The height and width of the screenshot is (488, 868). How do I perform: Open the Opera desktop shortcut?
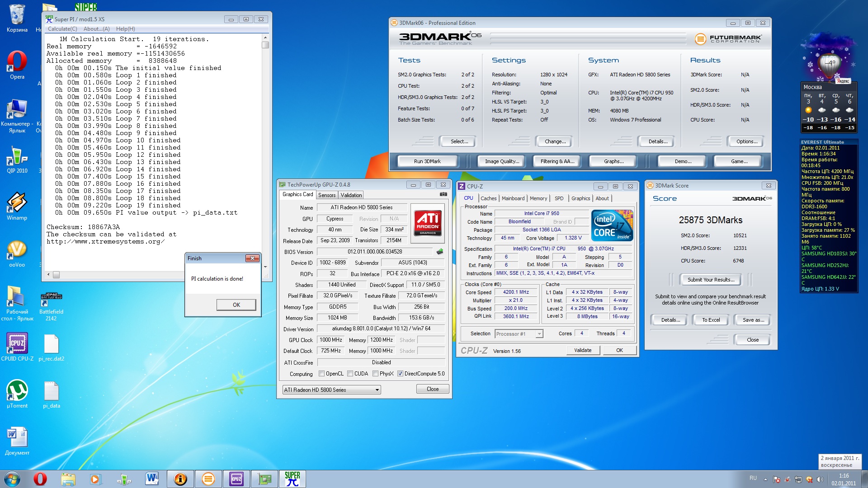point(17,65)
